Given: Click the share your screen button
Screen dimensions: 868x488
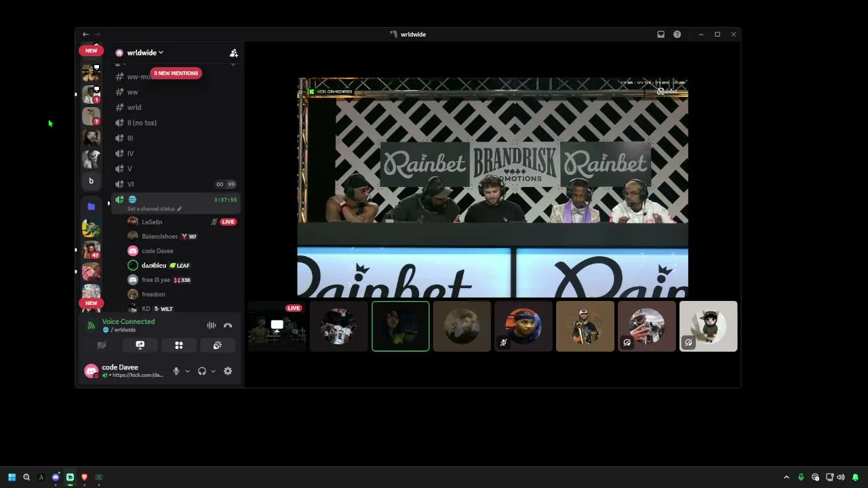Looking at the screenshot, I should tap(140, 345).
